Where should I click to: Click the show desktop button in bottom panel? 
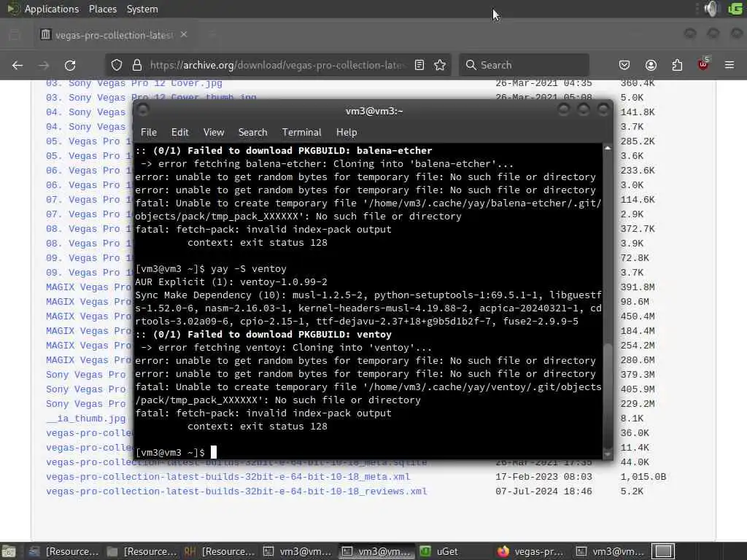click(x=9, y=551)
